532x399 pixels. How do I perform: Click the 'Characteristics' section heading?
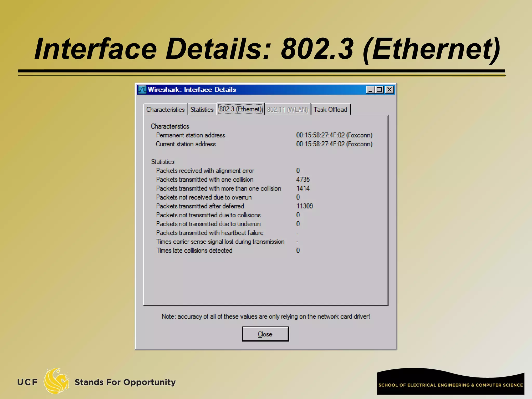click(170, 126)
